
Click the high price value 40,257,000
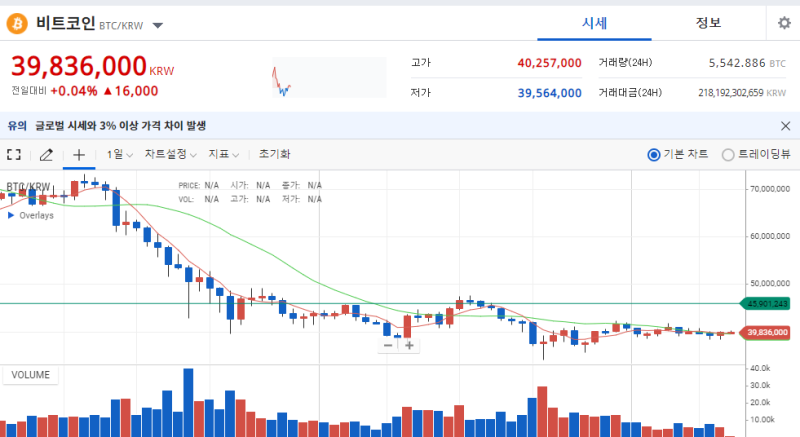coord(549,63)
